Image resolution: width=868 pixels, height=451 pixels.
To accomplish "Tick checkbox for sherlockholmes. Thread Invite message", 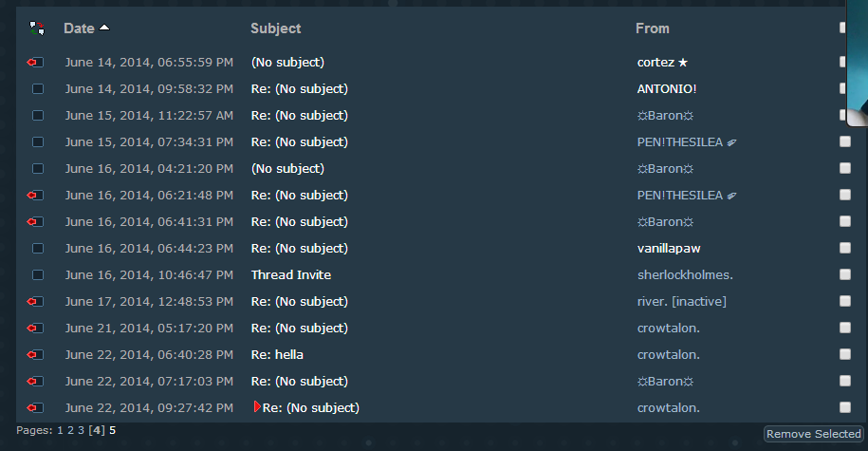I will 845,275.
